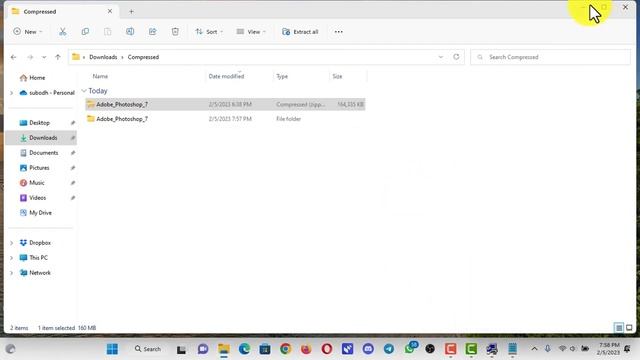
Task: Open WhatsApp from taskbar
Action: tap(410, 348)
